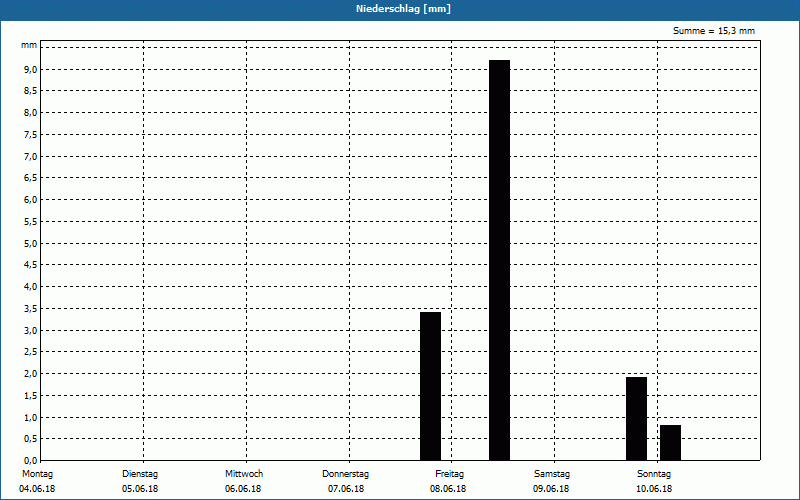Click the date 07.06.18
Image resolution: width=800 pixels, height=500 pixels.
tap(346, 488)
